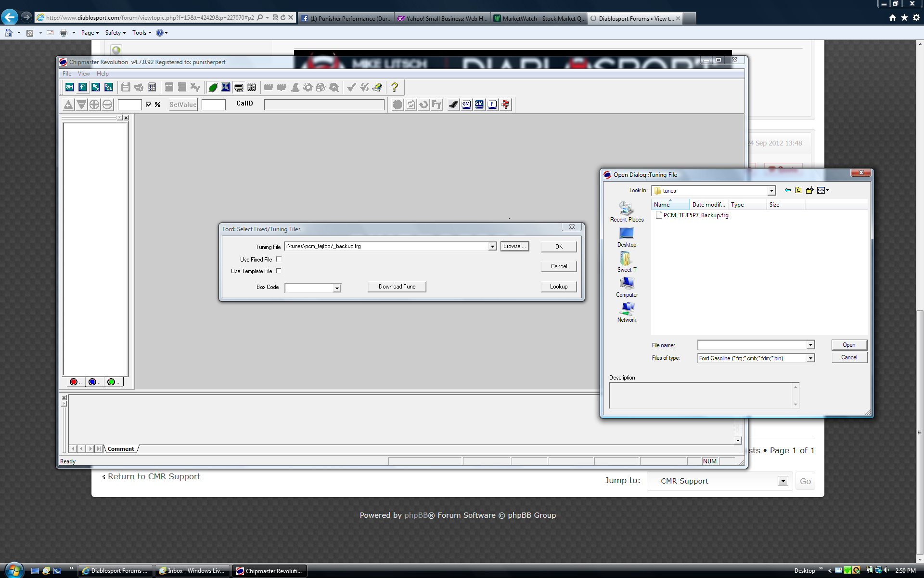This screenshot has width=924, height=578.
Task: Click the circled plus icon
Action: pyautogui.click(x=94, y=105)
